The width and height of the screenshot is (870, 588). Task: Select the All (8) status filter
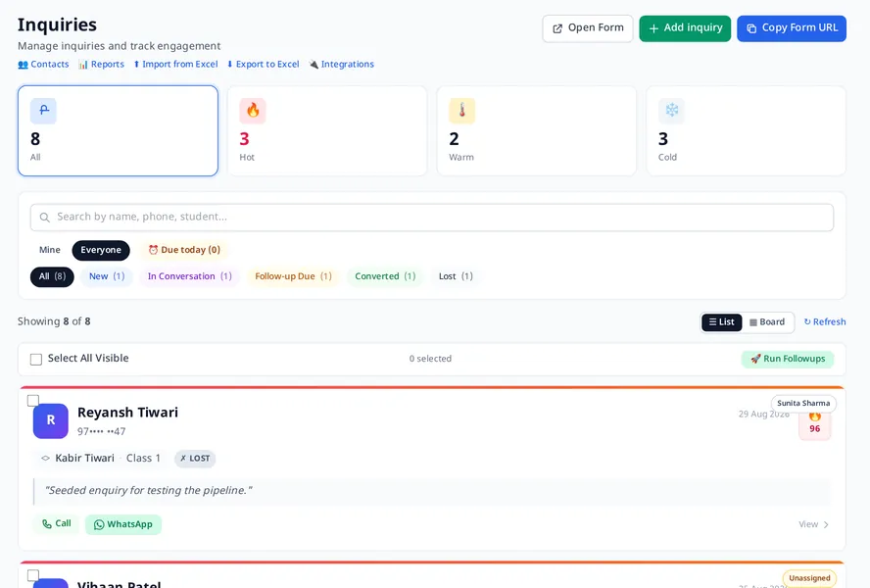(x=52, y=276)
